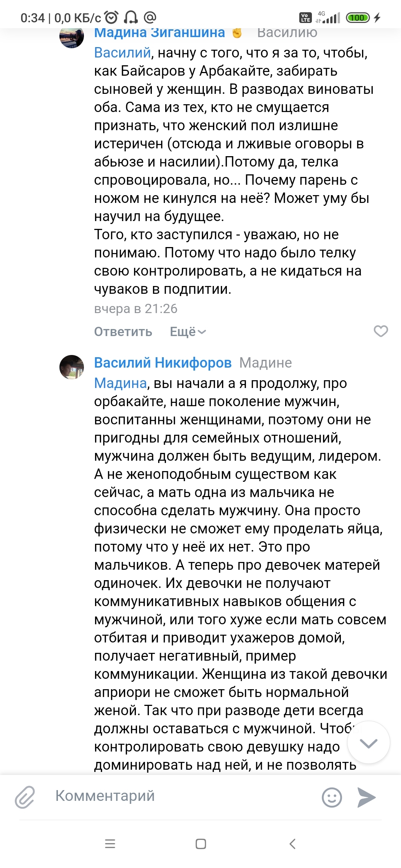Go back with the navigation arrow
Screen dimensions: 401x868
pos(292,844)
